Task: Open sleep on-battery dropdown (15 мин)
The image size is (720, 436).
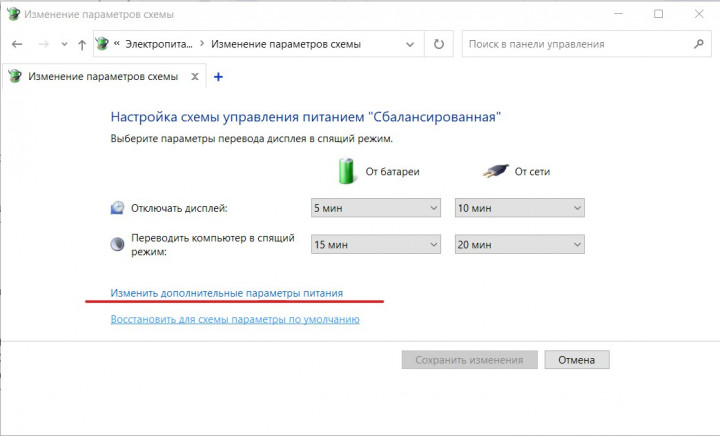Action: point(376,245)
